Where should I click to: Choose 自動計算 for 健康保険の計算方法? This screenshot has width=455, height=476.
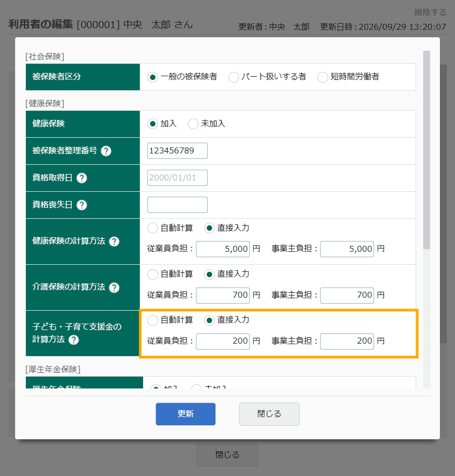153,228
